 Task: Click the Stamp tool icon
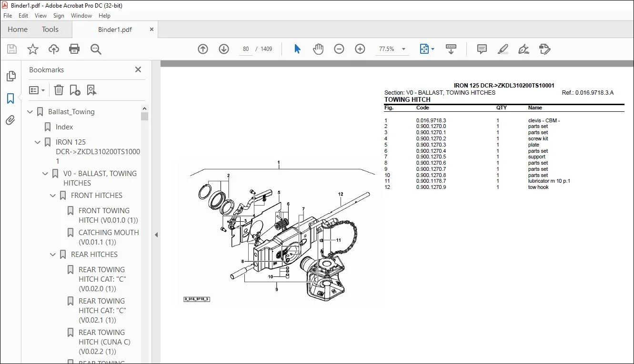[x=544, y=49]
